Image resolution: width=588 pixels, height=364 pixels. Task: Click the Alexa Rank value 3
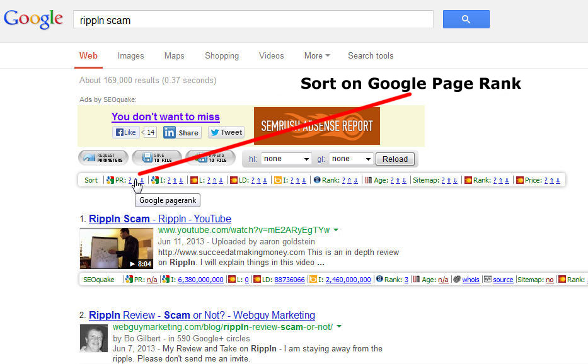(x=406, y=280)
